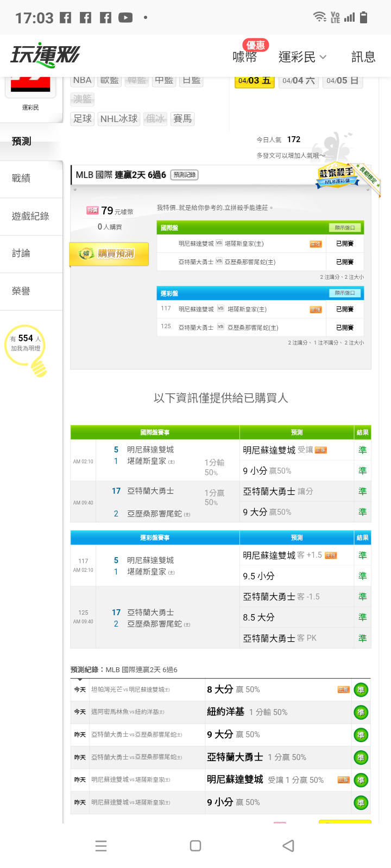Open the 討論 sidebar section

click(31, 253)
